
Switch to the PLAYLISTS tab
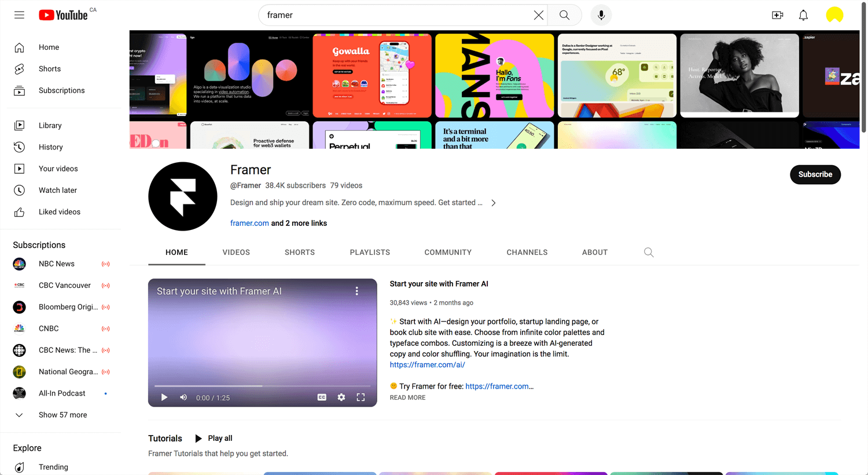click(x=370, y=253)
